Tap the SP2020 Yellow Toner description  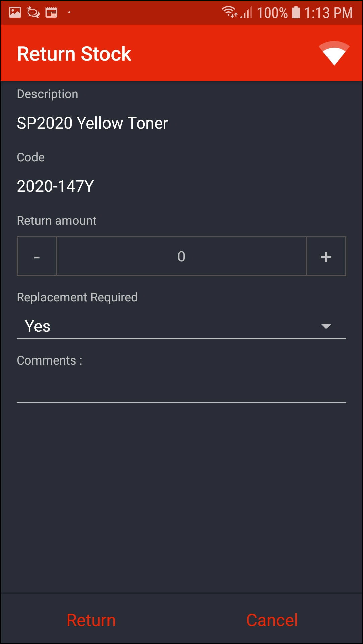pyautogui.click(x=92, y=123)
